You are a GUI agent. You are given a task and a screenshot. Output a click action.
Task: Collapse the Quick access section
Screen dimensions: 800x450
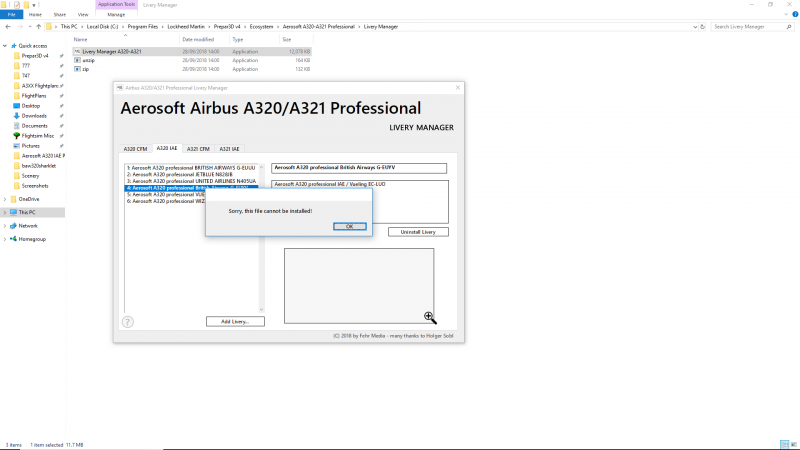click(5, 46)
